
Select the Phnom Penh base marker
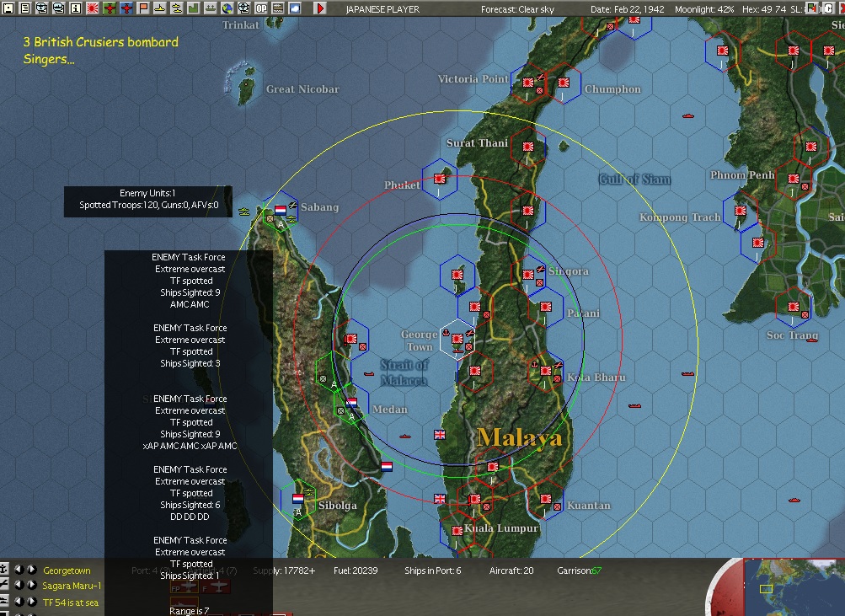(794, 179)
